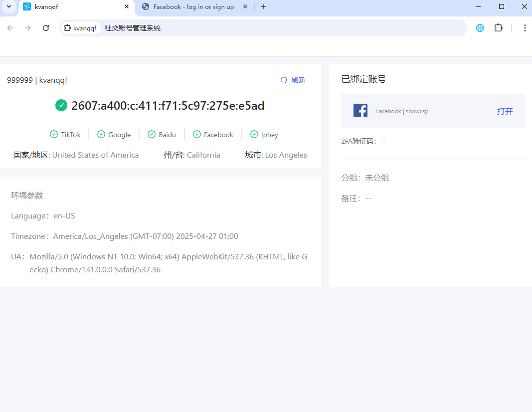Switch to Facebook log in tab
Image resolution: width=532 pixels, height=412 pixels.
tap(194, 7)
